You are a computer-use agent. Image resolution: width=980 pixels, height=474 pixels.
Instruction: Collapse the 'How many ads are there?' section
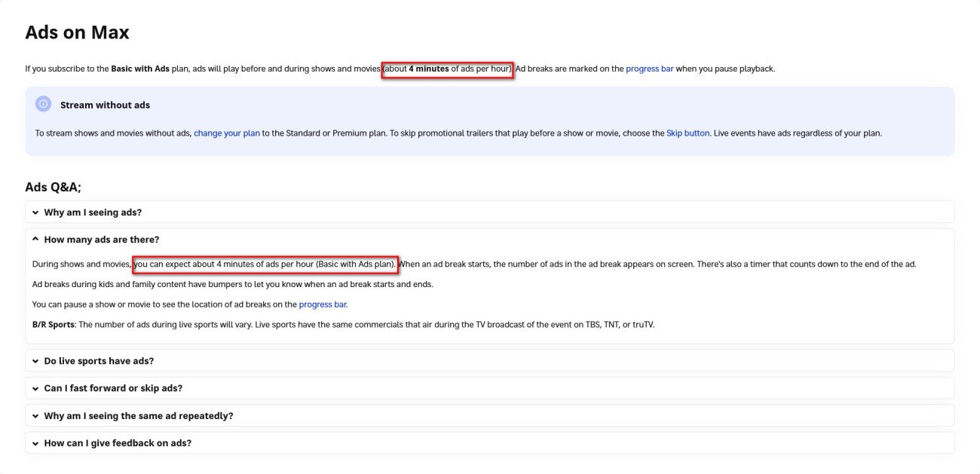(x=102, y=240)
